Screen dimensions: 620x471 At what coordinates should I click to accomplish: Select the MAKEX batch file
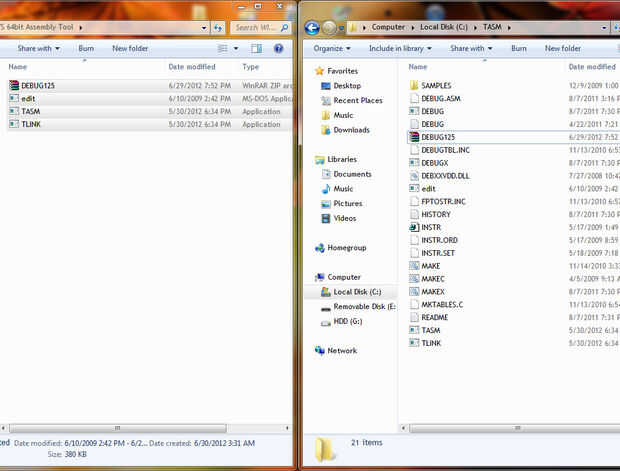(427, 292)
